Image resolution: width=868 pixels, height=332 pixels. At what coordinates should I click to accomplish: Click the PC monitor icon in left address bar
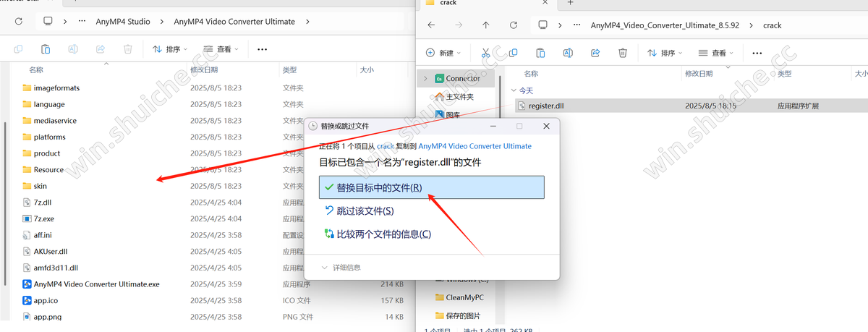[x=48, y=22]
